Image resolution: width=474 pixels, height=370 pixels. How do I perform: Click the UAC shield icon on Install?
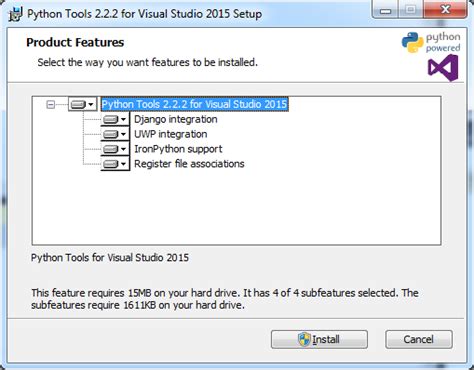304,339
